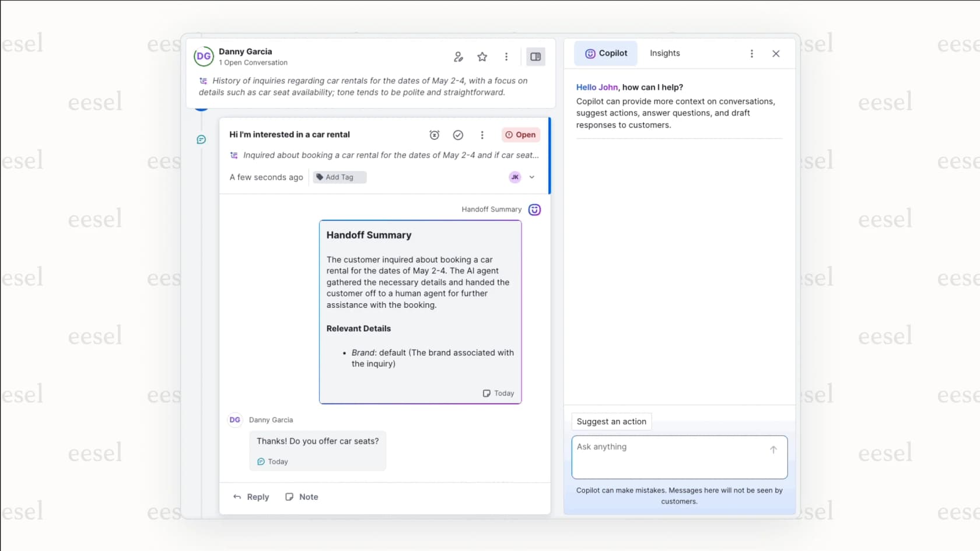
Task: Click the Open status badge
Action: click(521, 135)
